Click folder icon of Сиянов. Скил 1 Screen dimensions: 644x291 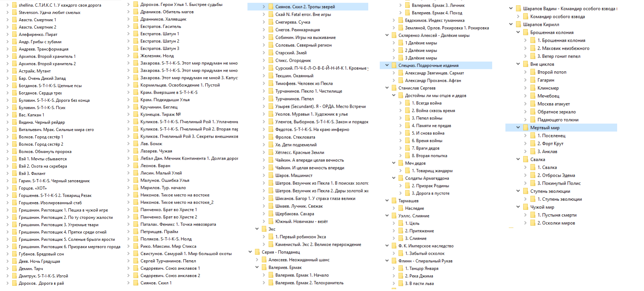(136, 283)
